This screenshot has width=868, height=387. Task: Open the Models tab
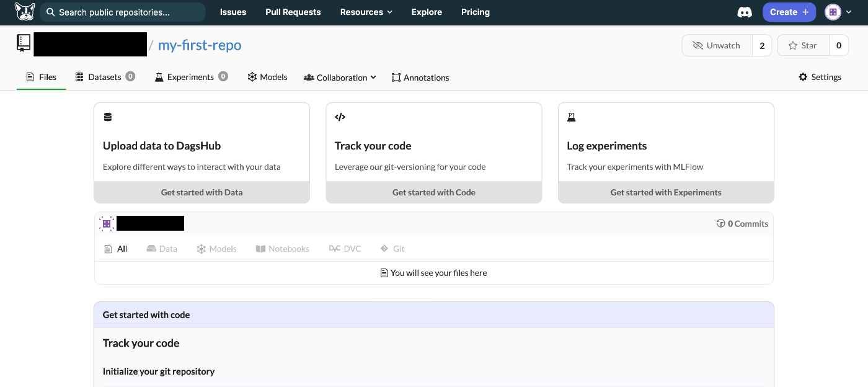click(267, 77)
